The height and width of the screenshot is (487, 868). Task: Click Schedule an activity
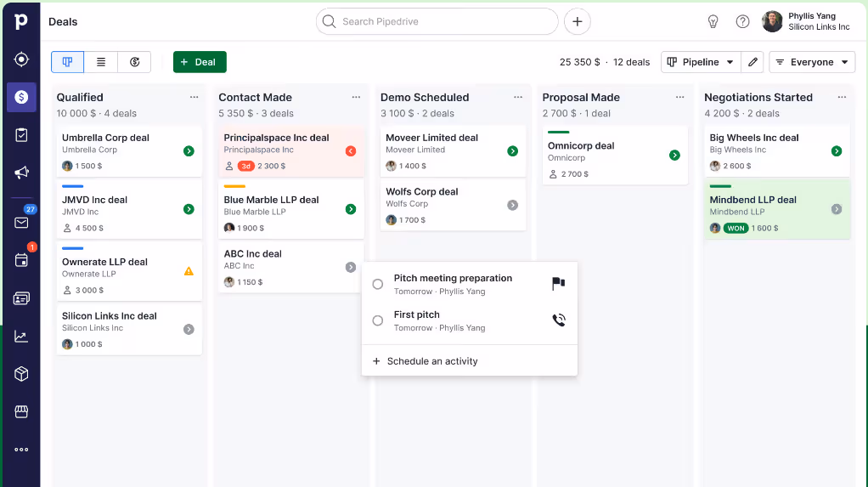[x=426, y=361]
